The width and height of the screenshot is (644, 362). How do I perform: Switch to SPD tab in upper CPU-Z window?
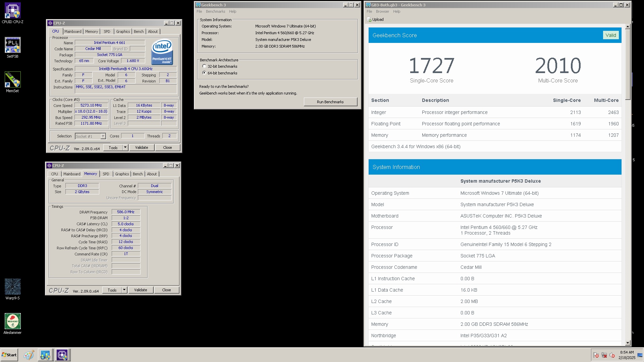point(107,32)
